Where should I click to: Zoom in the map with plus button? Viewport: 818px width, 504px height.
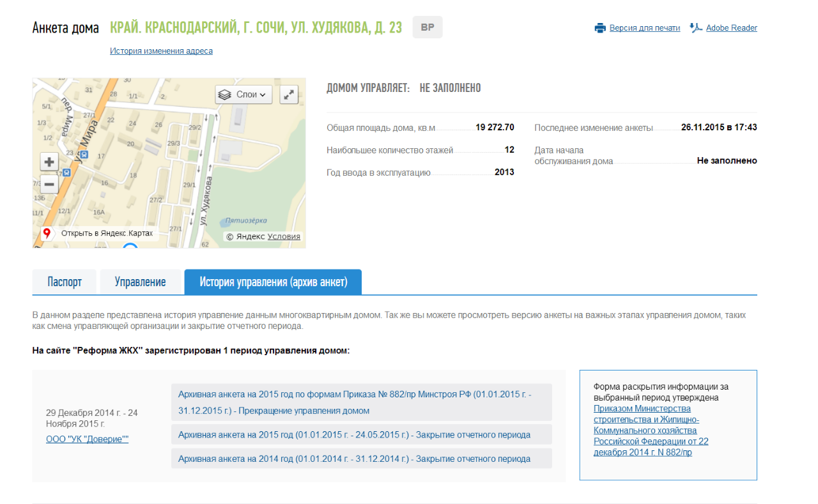tap(49, 162)
